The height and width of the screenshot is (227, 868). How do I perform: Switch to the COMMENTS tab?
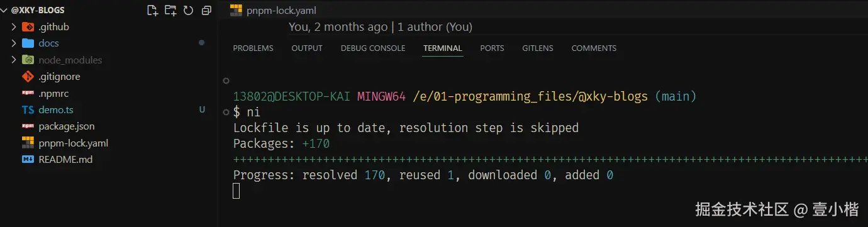[x=594, y=48]
